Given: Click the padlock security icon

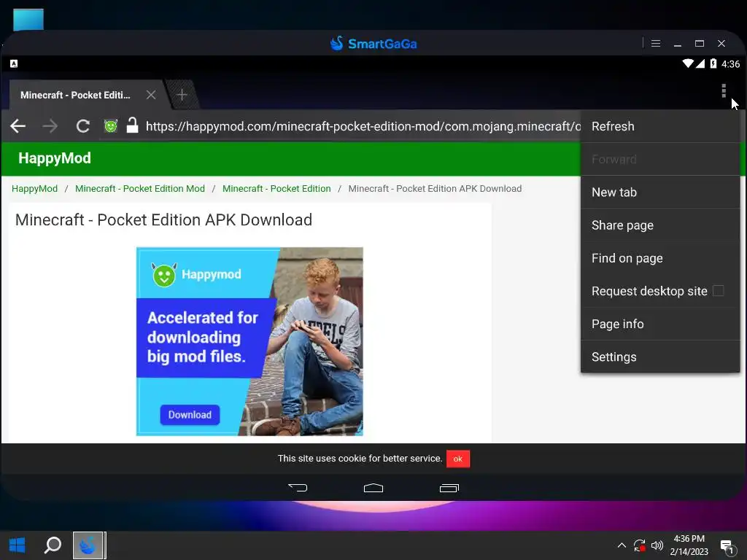Looking at the screenshot, I should 133,125.
